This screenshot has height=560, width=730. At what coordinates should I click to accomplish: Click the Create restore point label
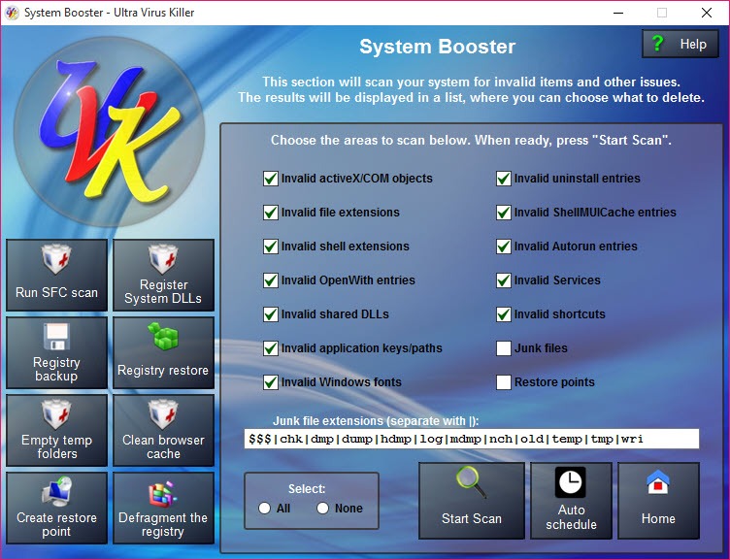[x=56, y=525]
